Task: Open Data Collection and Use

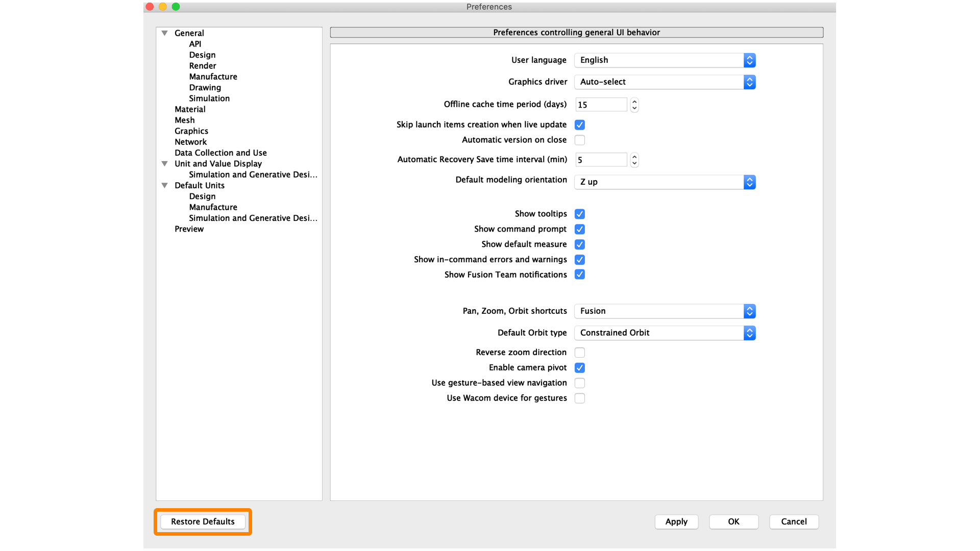Action: pos(220,153)
